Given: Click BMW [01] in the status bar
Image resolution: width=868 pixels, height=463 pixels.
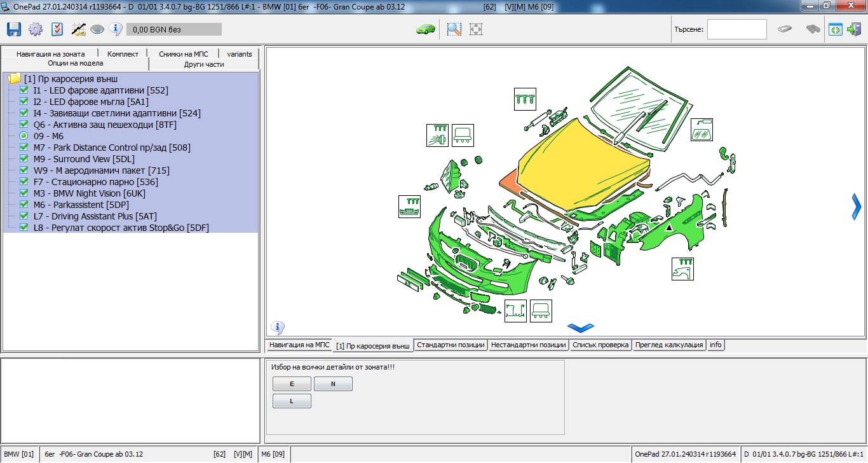Looking at the screenshot, I should coord(19,454).
